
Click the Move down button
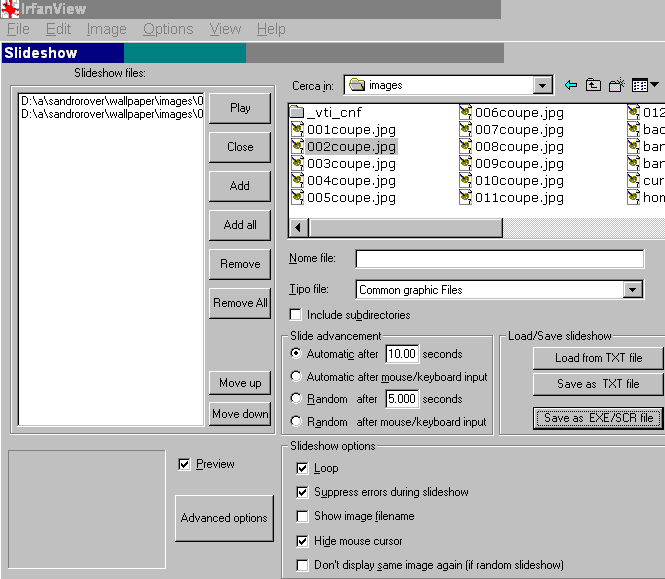[240, 414]
